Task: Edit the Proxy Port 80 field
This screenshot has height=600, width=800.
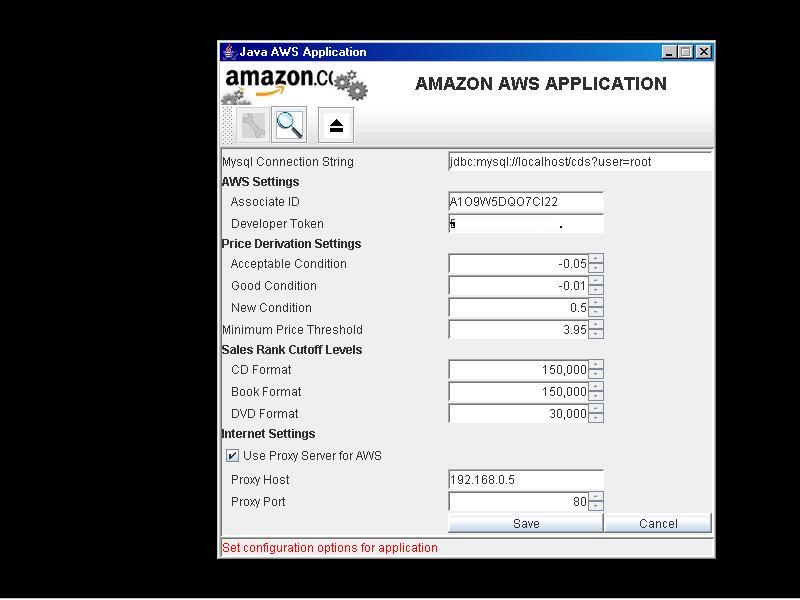Action: tap(518, 502)
